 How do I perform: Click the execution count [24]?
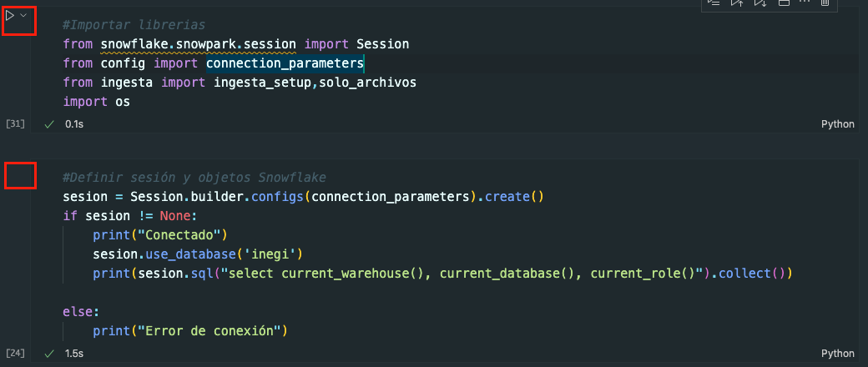(15, 354)
